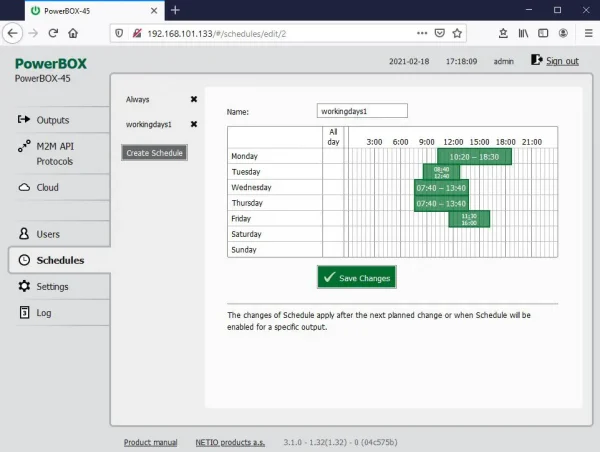Select Thursday 07:40 – 13:40 interval

click(x=441, y=204)
